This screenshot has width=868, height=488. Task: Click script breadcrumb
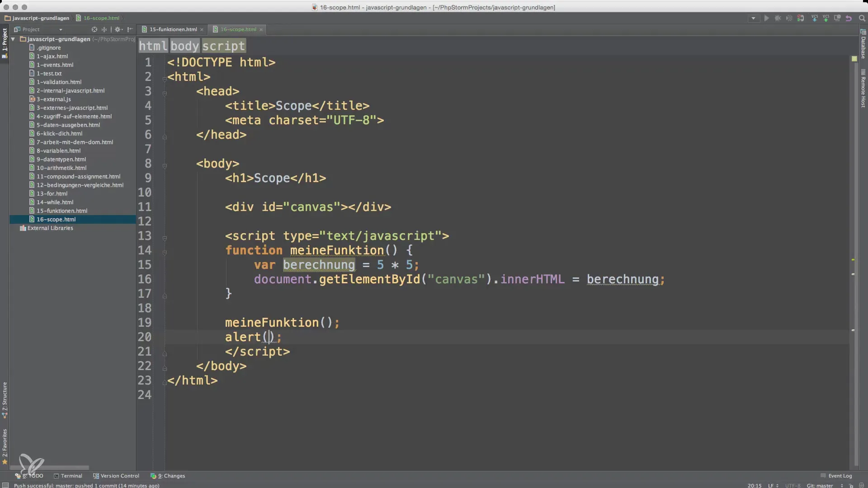[x=223, y=46]
